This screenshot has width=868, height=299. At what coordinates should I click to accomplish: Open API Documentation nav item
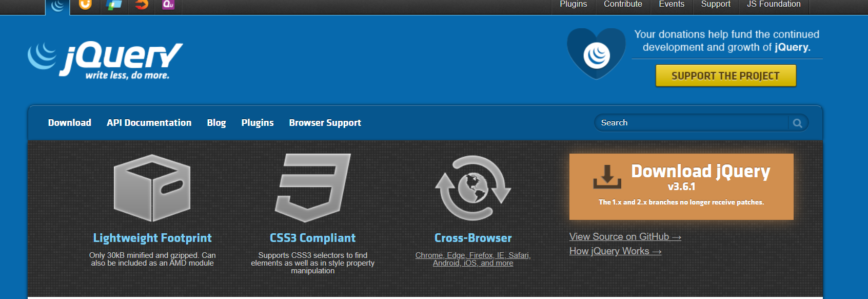[149, 123]
